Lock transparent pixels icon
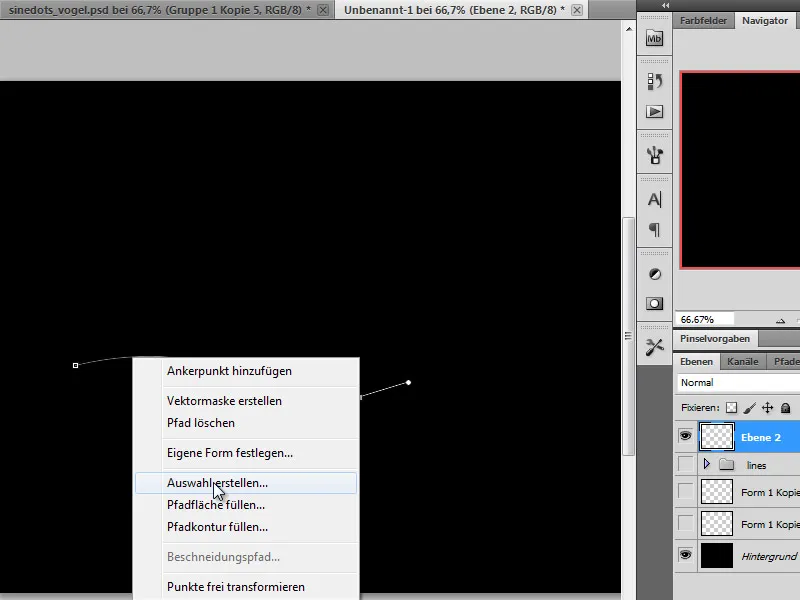800x600 pixels. coord(732,408)
